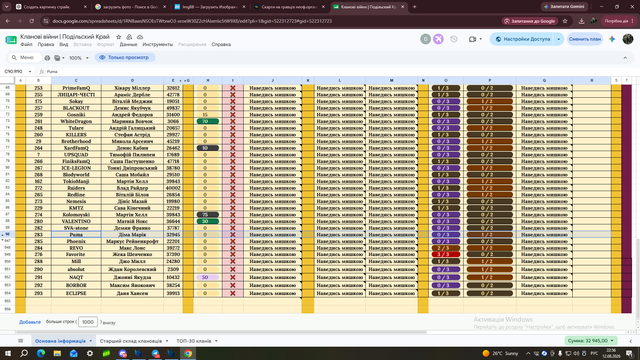
Task: Open the version history clock icon
Action: [x=454, y=39]
